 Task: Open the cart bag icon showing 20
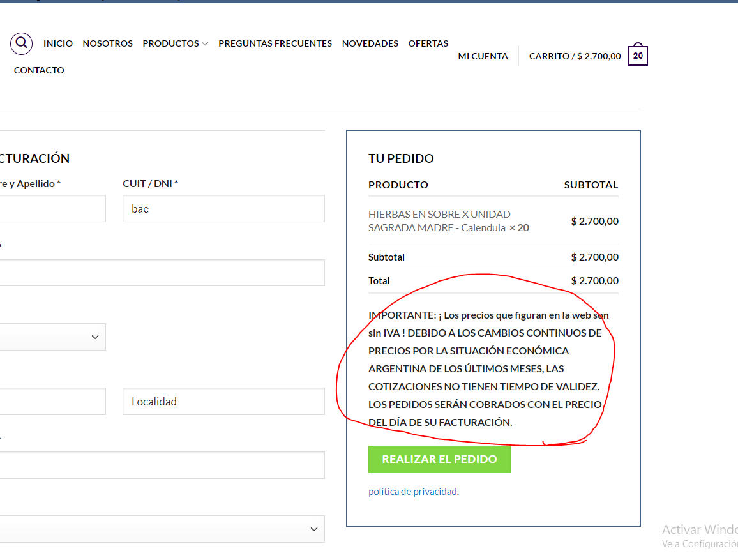(x=638, y=54)
